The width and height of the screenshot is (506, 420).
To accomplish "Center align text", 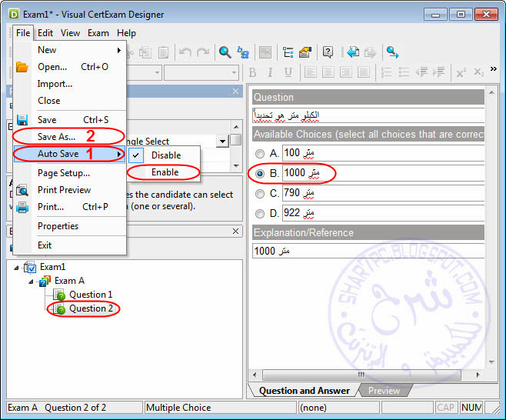I will [328, 72].
